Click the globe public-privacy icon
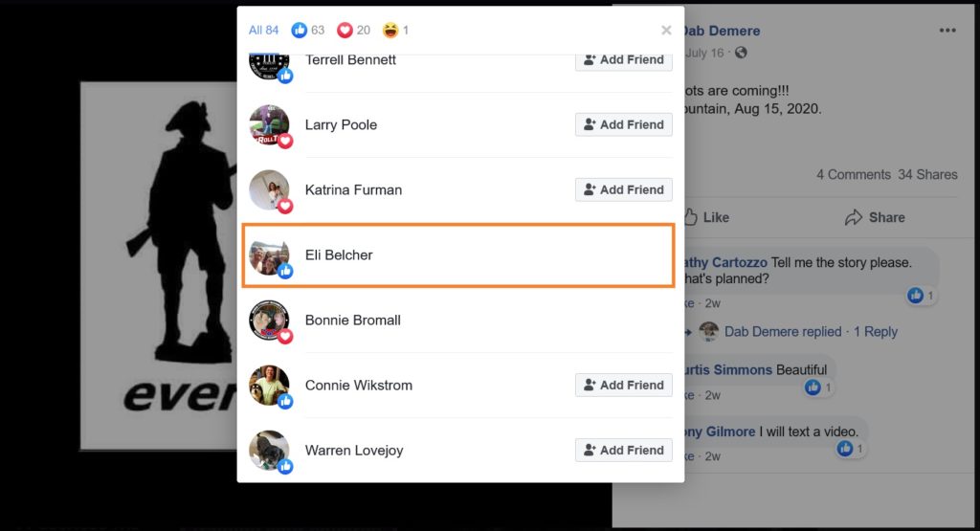Screen dimensions: 980x531 tap(741, 53)
